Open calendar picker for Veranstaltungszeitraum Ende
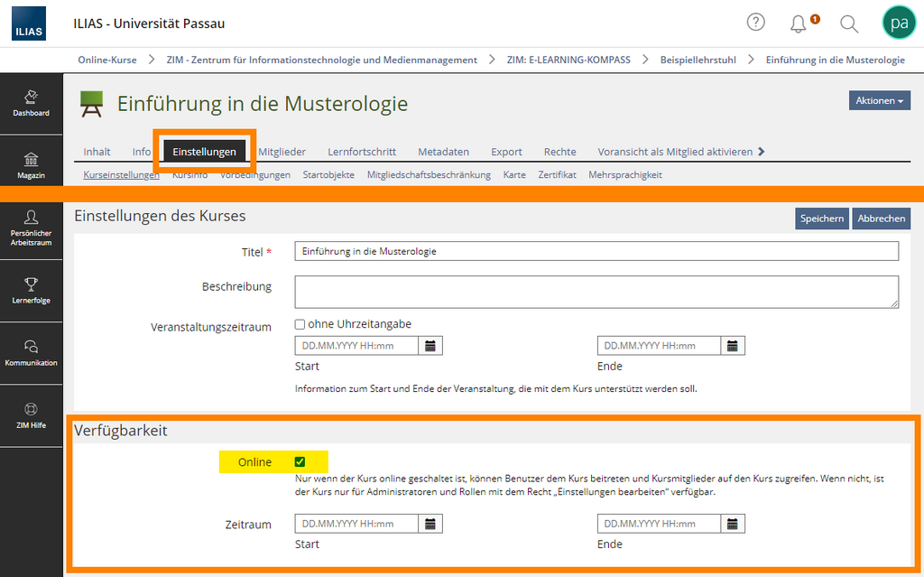Image resolution: width=924 pixels, height=577 pixels. coord(733,346)
